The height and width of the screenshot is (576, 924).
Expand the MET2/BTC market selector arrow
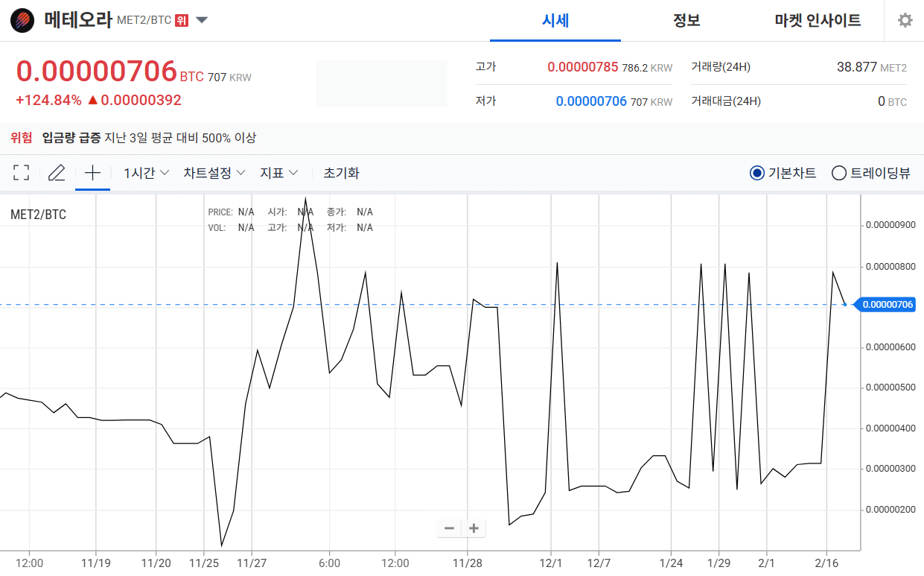202,20
